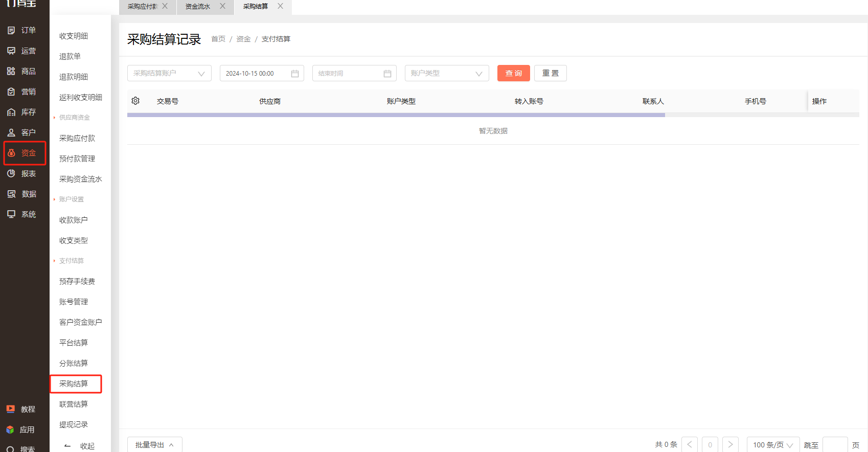Viewport: 868px width, 452px height.
Task: Go to the 报表 reports section icon
Action: (11, 174)
